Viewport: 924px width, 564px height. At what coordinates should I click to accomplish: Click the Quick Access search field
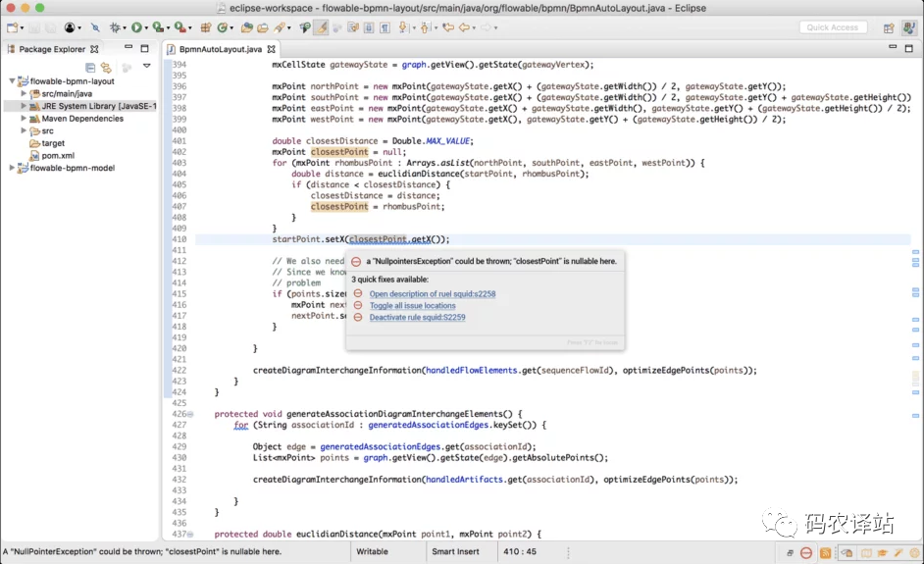833,27
